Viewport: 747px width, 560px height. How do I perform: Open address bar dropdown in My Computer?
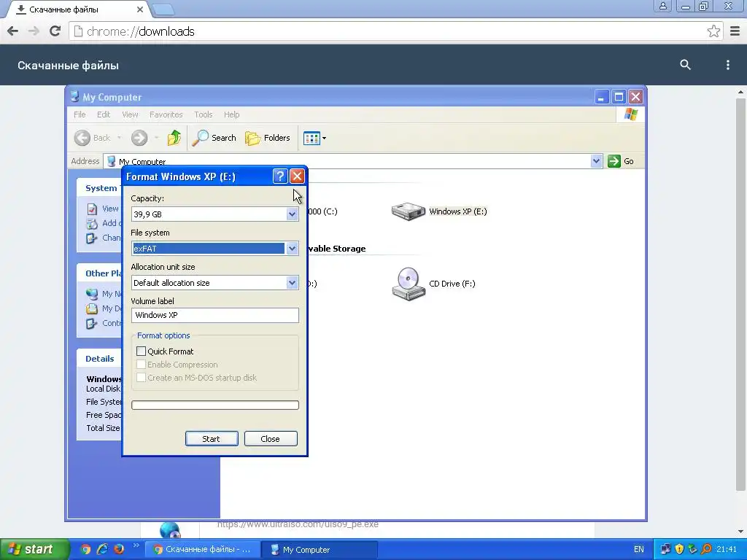click(x=596, y=161)
